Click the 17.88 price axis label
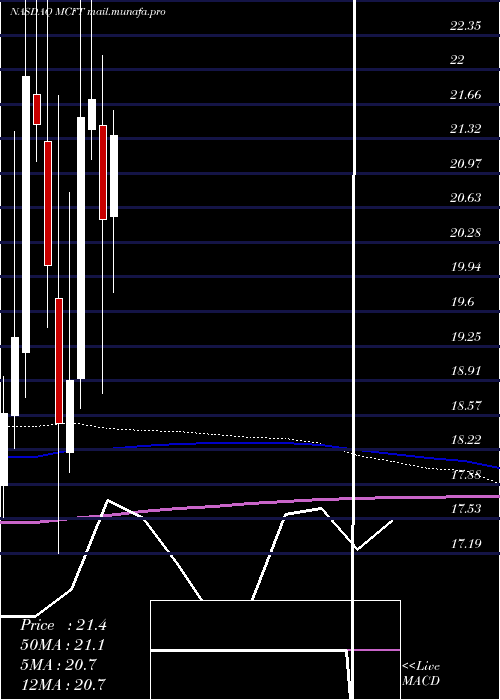Image resolution: width=500 pixels, height=700 pixels. click(x=466, y=475)
